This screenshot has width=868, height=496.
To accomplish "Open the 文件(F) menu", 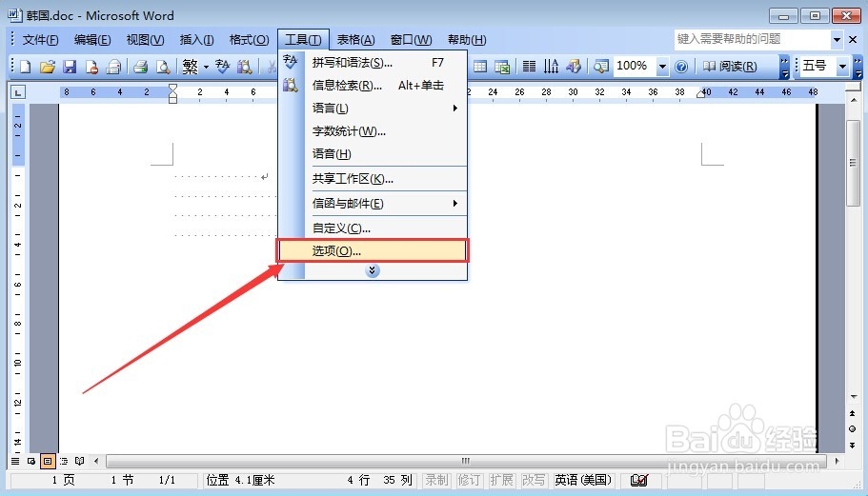I will pos(40,40).
